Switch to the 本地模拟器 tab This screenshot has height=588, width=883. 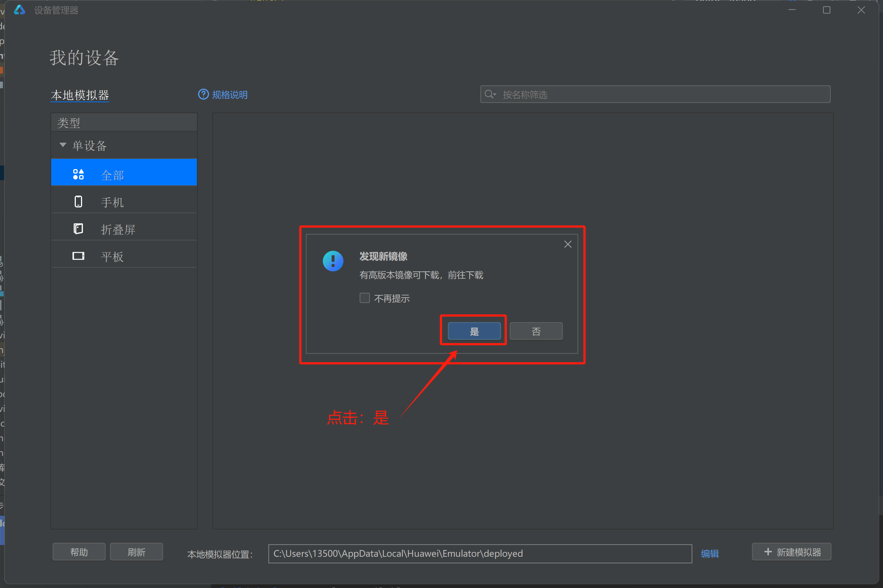(x=80, y=95)
